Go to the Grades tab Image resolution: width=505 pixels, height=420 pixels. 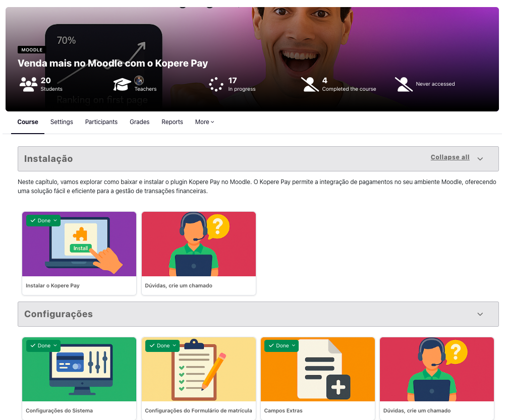(x=139, y=122)
